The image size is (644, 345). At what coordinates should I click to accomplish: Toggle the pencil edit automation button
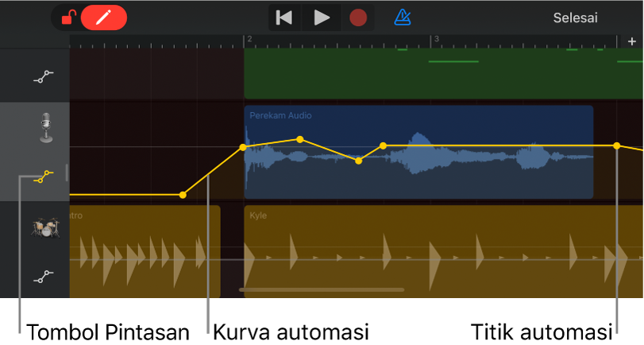click(104, 17)
